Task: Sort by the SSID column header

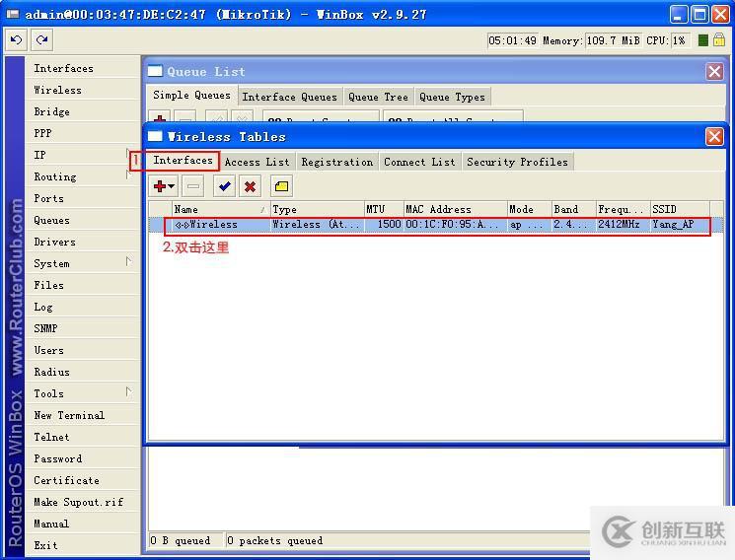Action: click(680, 209)
